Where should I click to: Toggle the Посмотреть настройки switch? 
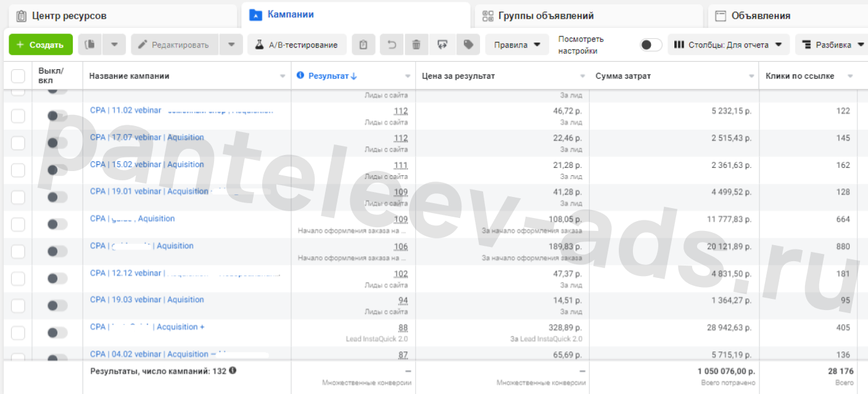(650, 44)
